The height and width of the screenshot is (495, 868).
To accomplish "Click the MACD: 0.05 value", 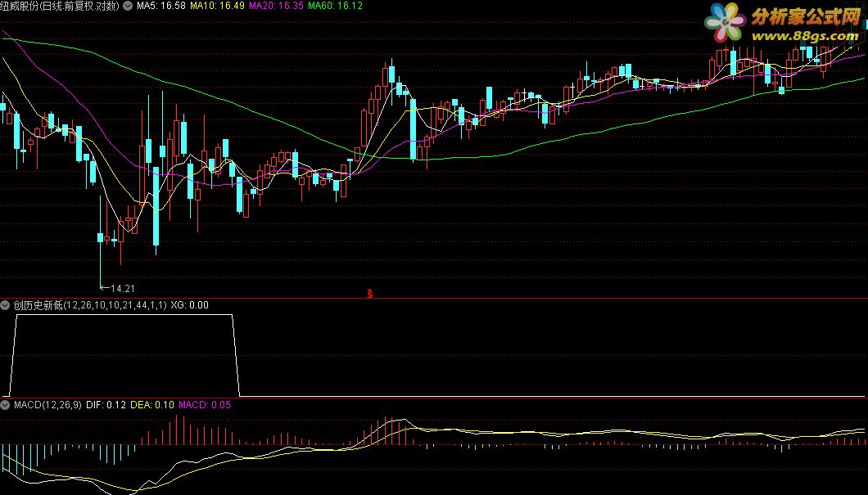I will pos(204,405).
